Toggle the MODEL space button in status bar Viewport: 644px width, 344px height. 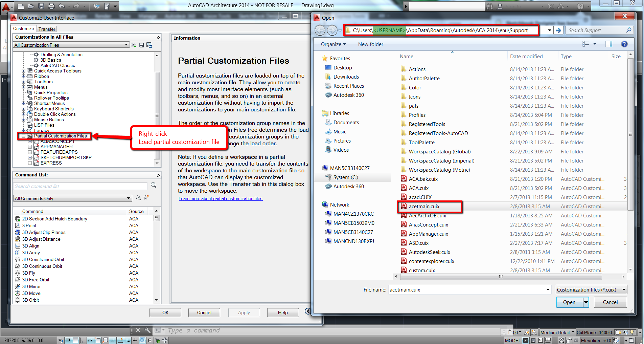(x=513, y=341)
